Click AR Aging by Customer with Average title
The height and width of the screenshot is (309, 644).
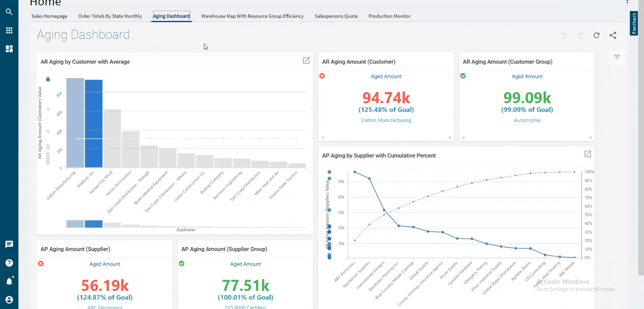(85, 62)
